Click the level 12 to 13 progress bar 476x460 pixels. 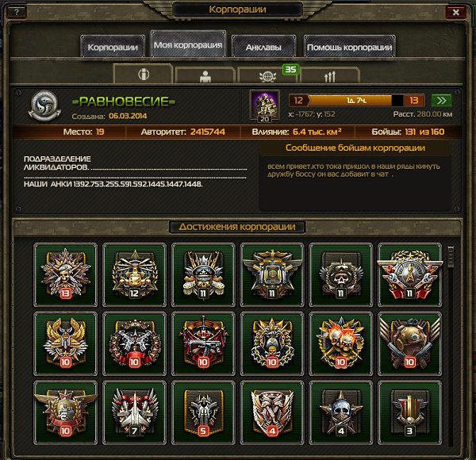point(356,101)
